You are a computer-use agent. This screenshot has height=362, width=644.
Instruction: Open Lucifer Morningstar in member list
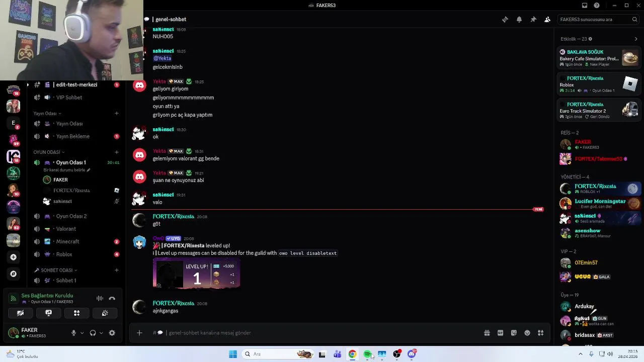tap(599, 204)
